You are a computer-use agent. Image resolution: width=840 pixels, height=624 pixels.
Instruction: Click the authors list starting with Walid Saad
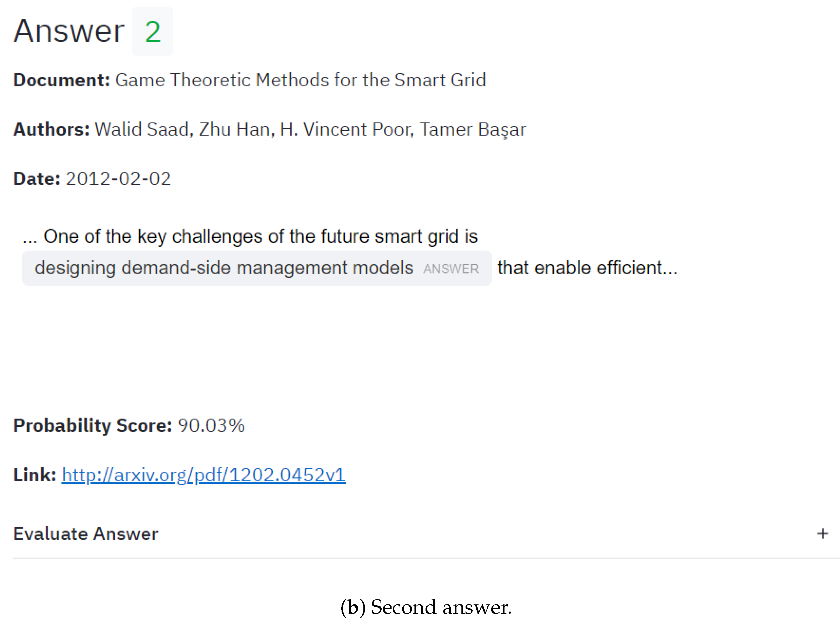coord(310,129)
